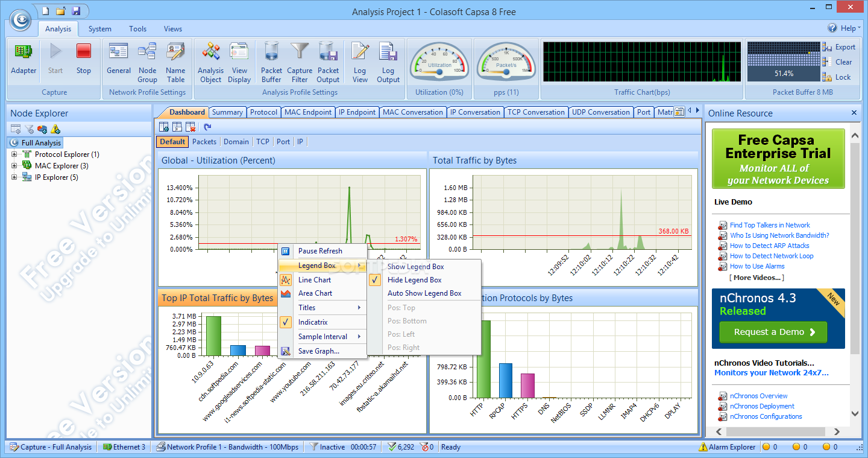The height and width of the screenshot is (458, 868).
Task: Switch dashboard view to Domain
Action: [x=236, y=142]
